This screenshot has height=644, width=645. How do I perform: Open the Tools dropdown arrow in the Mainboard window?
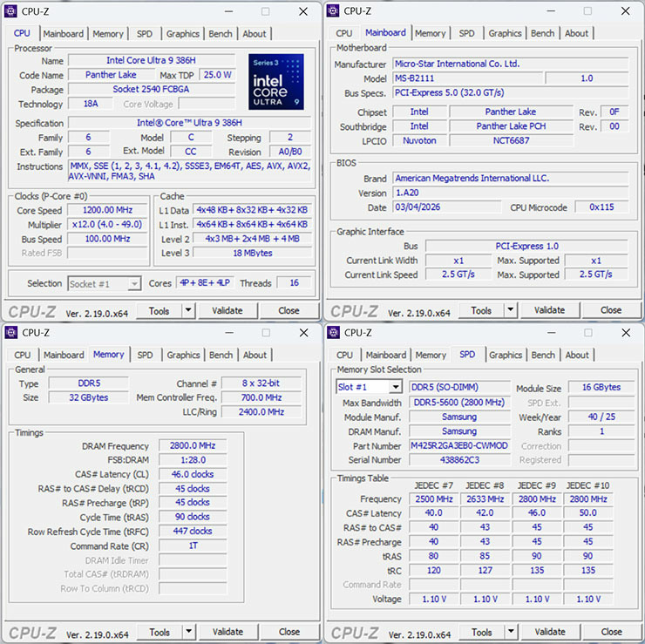510,309
